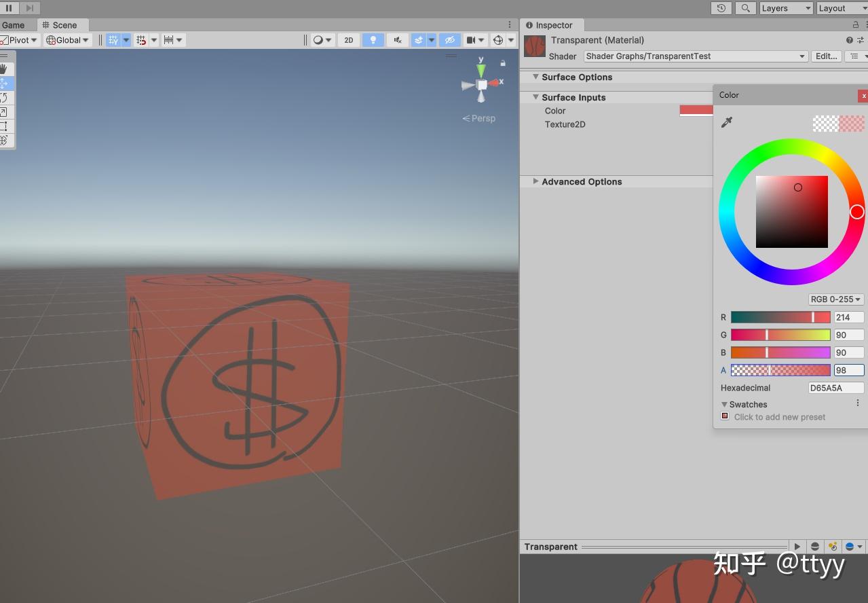Click the Edit button next to the shader
Image resolution: width=868 pixels, height=603 pixels.
pos(825,56)
